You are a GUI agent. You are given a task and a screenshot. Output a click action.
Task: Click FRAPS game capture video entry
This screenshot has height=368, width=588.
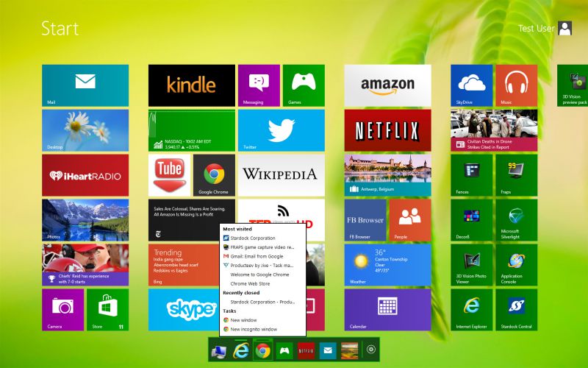pos(262,247)
